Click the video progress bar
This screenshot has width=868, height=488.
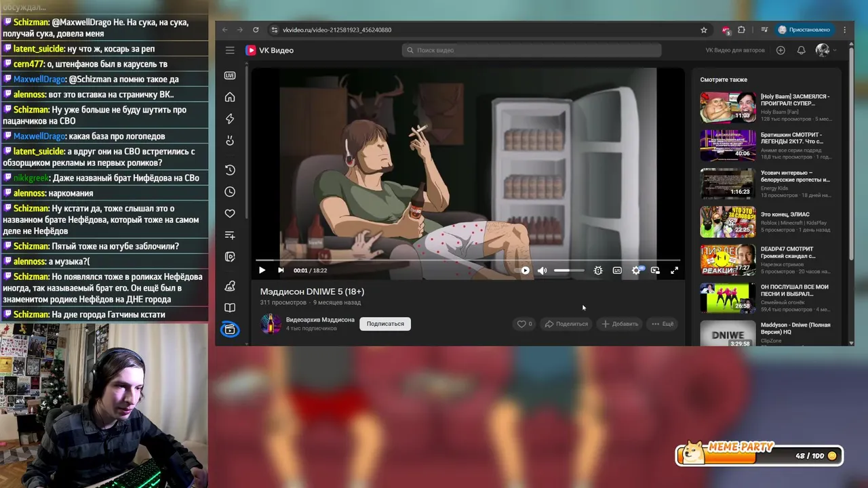tap(468, 260)
